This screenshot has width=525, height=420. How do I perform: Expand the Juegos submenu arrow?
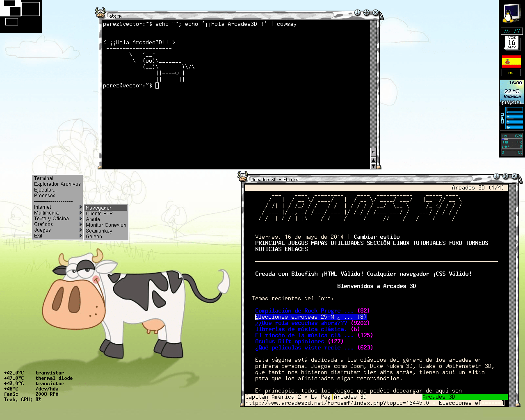tap(81, 230)
